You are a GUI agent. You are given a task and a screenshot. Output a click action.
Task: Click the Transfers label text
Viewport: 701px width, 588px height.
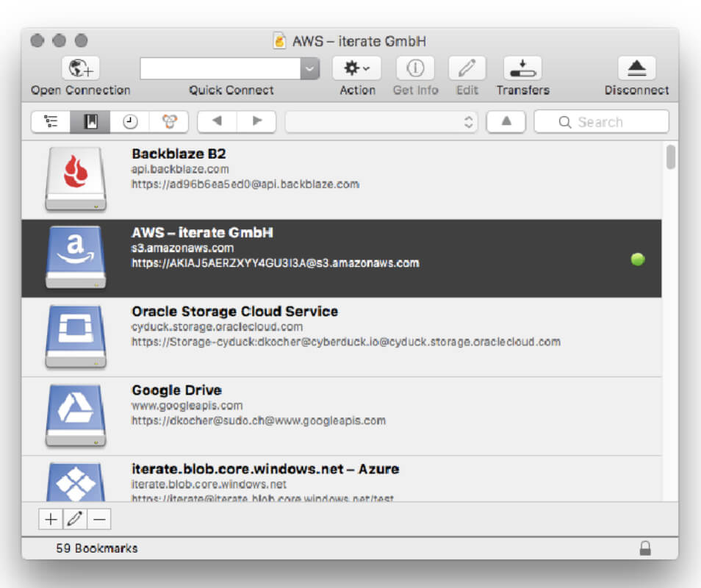(x=523, y=90)
